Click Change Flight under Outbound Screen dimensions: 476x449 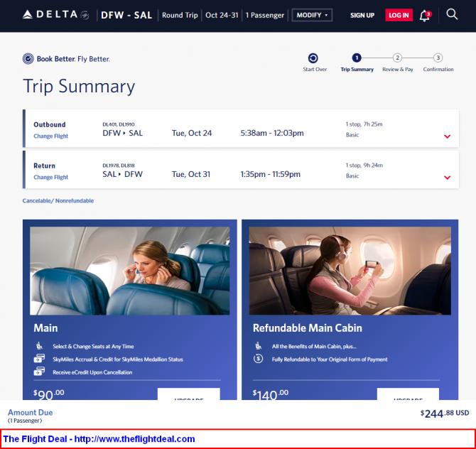click(x=50, y=136)
